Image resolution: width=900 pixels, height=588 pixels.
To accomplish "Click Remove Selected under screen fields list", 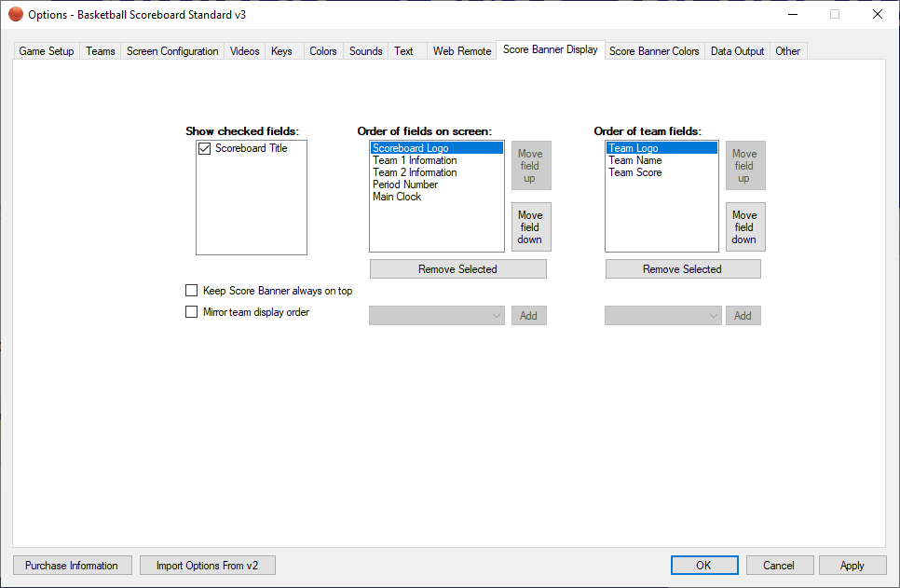I will (457, 269).
